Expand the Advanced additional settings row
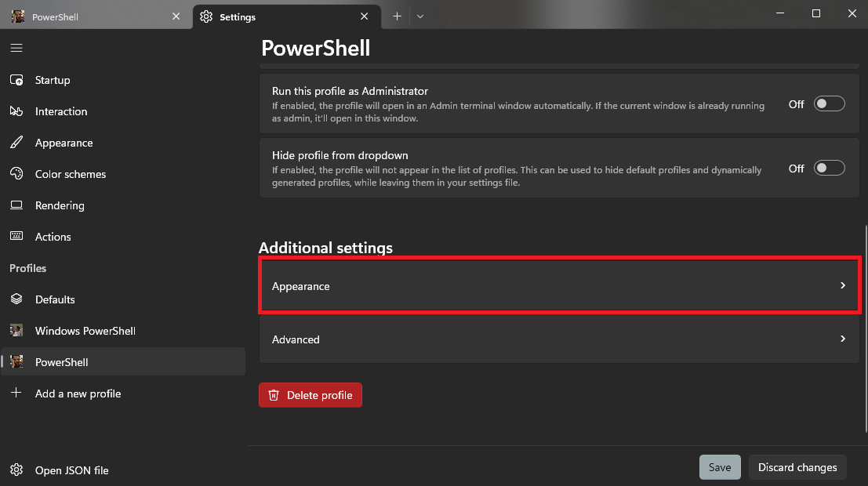The image size is (868, 486). [559, 339]
